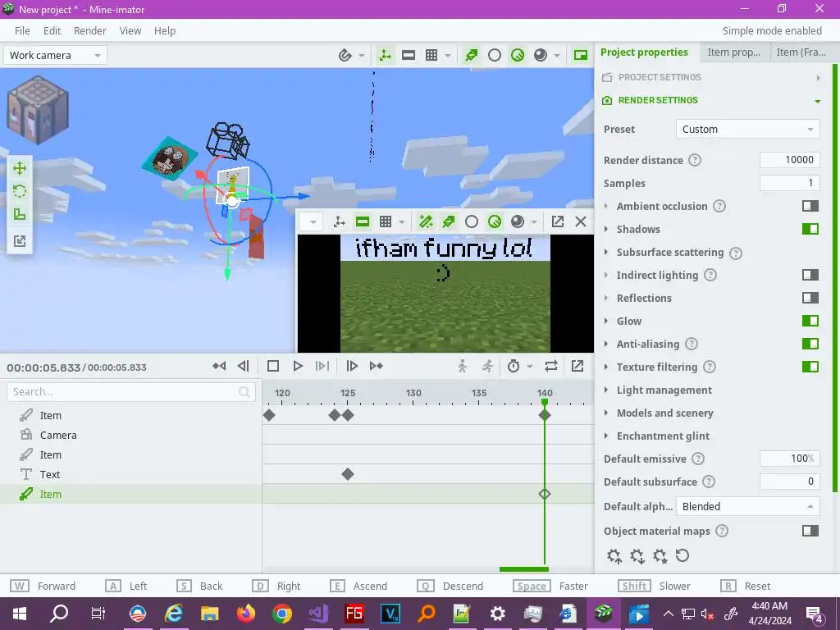Open Windows Start menu
840x630 pixels.
(x=20, y=613)
